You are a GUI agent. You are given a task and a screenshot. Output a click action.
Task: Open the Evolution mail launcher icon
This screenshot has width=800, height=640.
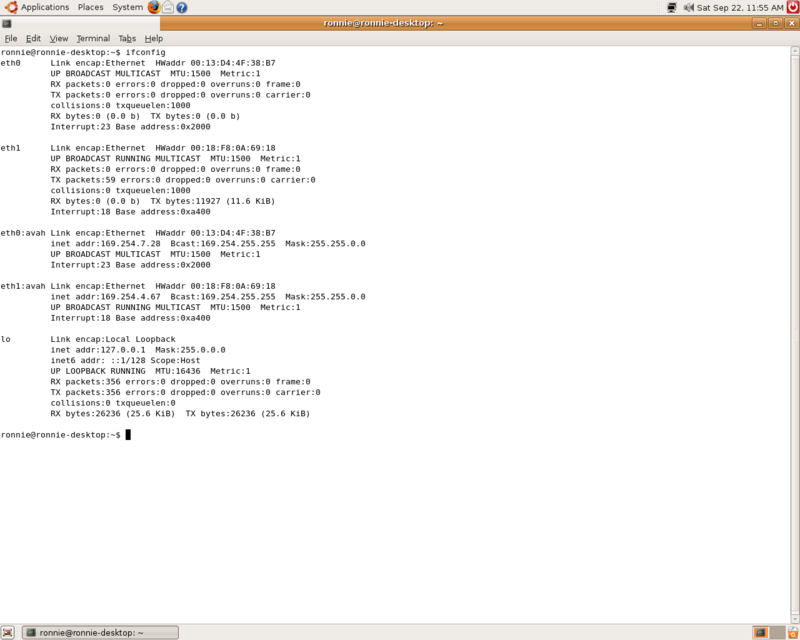click(x=168, y=7)
